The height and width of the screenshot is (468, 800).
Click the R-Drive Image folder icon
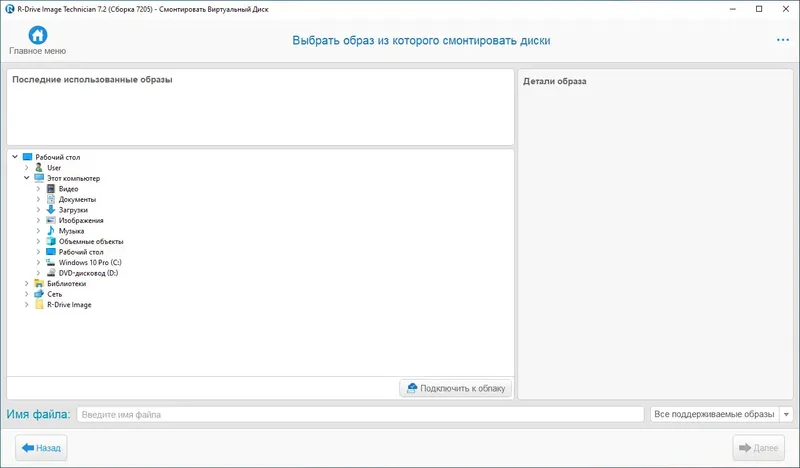[39, 305]
